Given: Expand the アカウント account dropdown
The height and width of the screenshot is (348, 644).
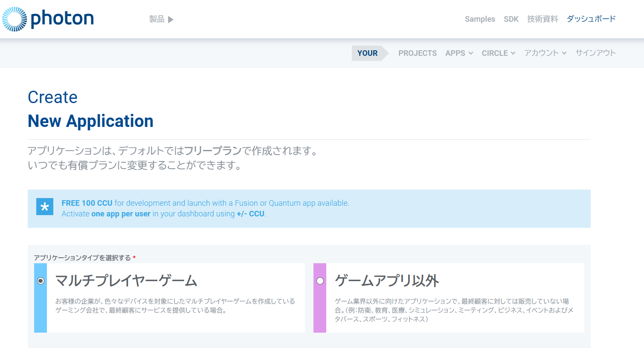Looking at the screenshot, I should [541, 53].
